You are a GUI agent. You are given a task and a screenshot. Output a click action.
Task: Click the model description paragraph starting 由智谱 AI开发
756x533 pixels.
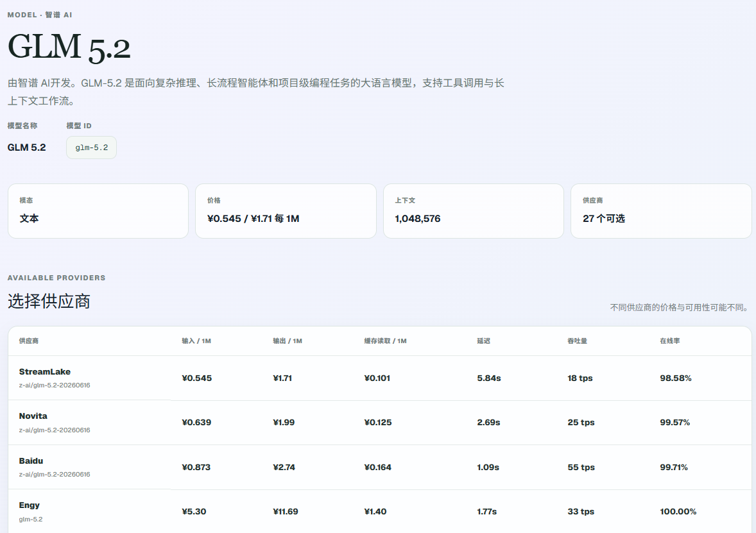click(x=255, y=92)
